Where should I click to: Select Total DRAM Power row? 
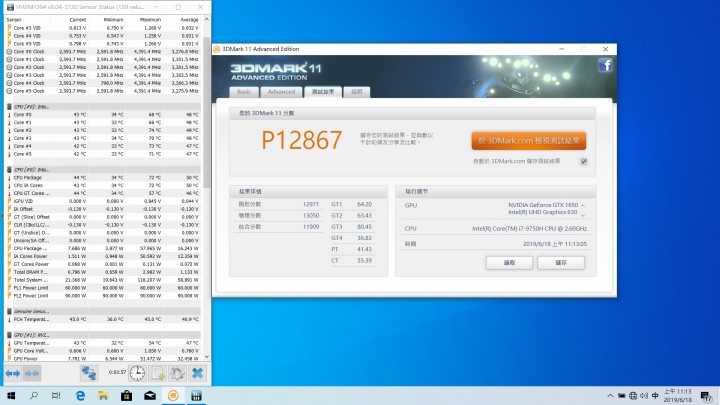pyautogui.click(x=103, y=272)
